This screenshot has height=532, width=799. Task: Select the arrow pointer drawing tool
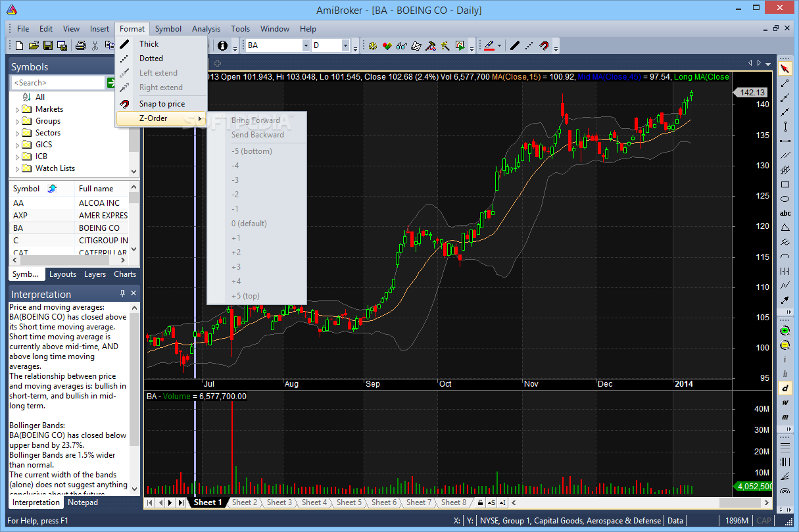(785, 68)
